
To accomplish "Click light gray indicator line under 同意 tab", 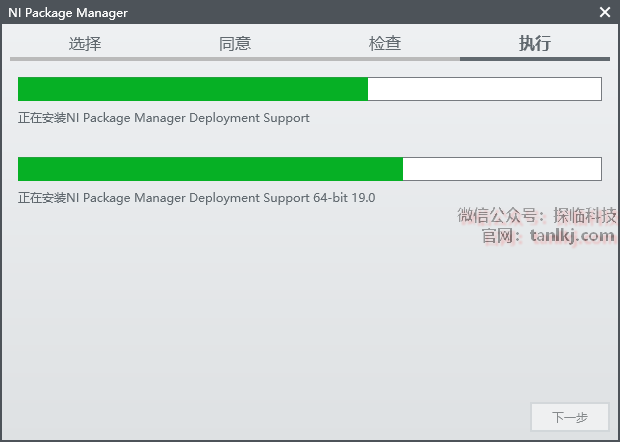I will pyautogui.click(x=235, y=58).
